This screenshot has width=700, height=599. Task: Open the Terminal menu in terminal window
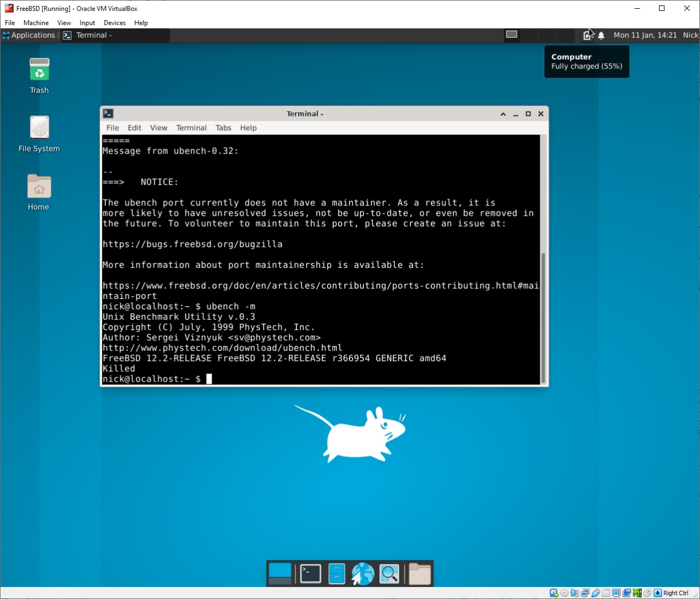pyautogui.click(x=191, y=128)
